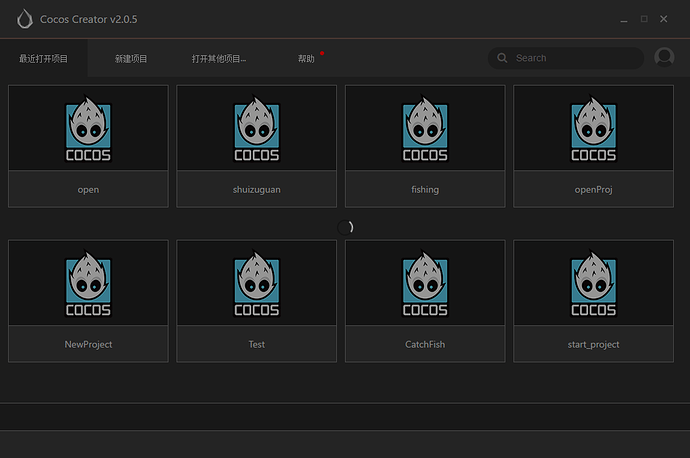Screen dimensions: 690x458
Task: Click the Cocos icon of CatchFish project
Action: click(x=425, y=283)
